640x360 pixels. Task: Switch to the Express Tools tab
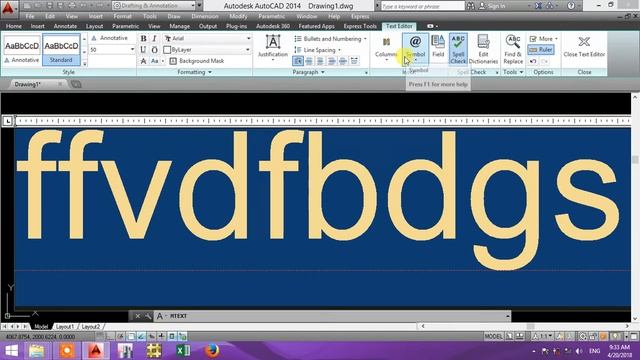pyautogui.click(x=360, y=26)
